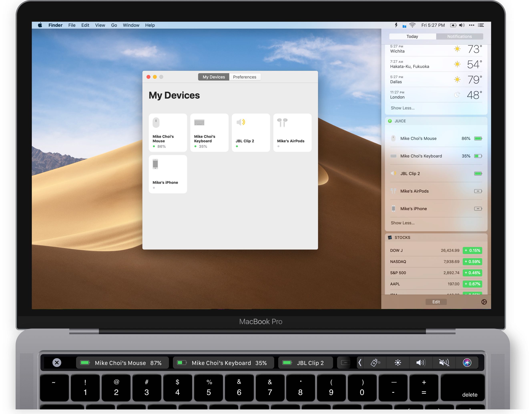Click the iPhone icon beside Mike's iPhone
This screenshot has width=532, height=414.
coord(393,209)
